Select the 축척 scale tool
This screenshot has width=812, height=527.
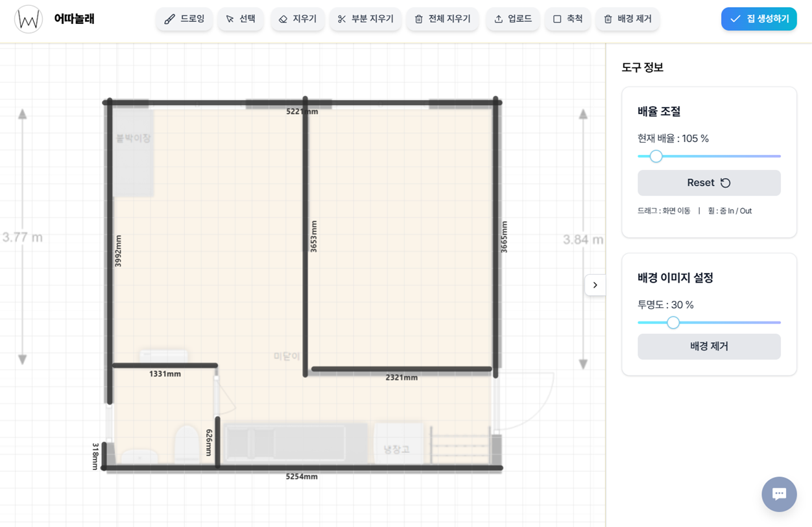pos(567,19)
